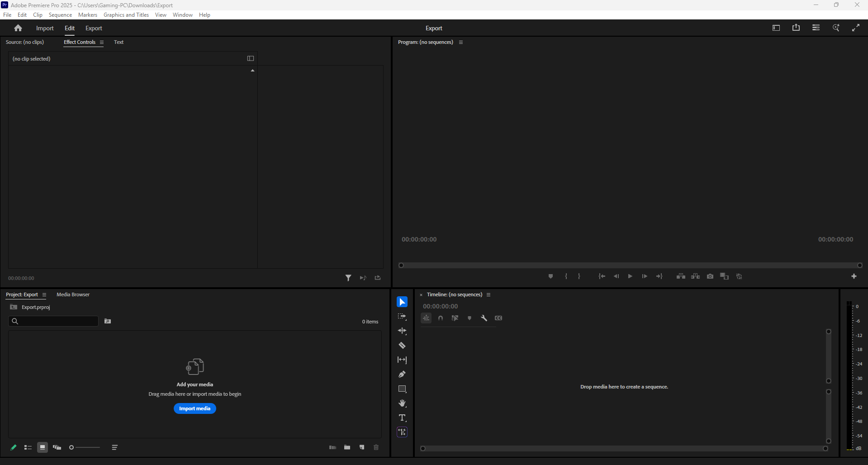Toggle Snap in Timeline magnet button
This screenshot has width=868, height=465.
point(441,318)
